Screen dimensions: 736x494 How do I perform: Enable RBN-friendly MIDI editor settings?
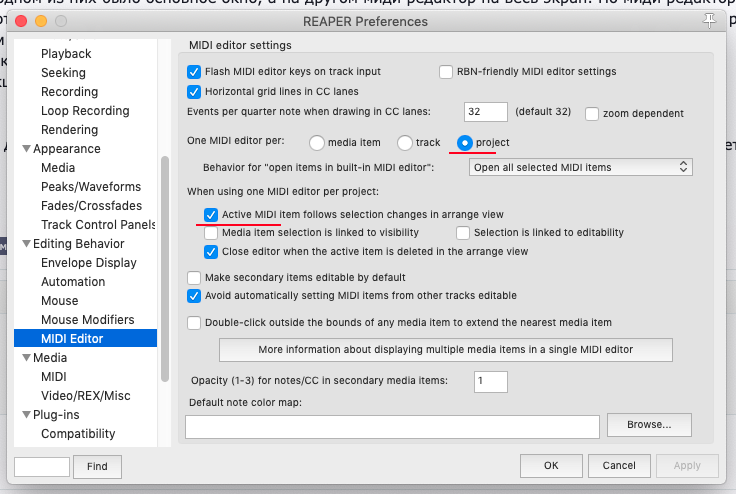click(446, 72)
